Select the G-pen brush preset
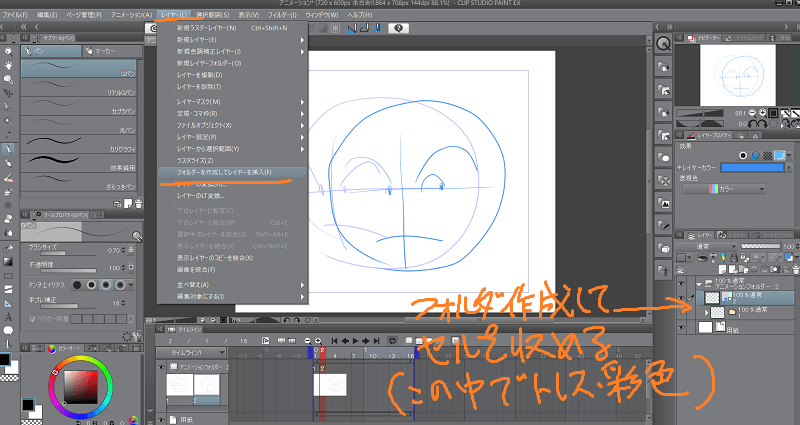 (80, 70)
